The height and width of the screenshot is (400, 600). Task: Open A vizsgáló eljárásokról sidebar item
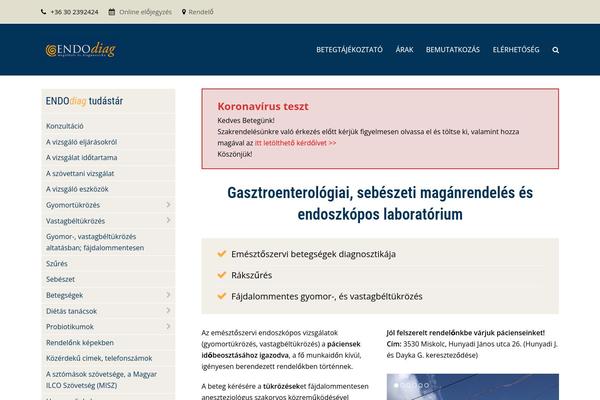[x=82, y=142]
